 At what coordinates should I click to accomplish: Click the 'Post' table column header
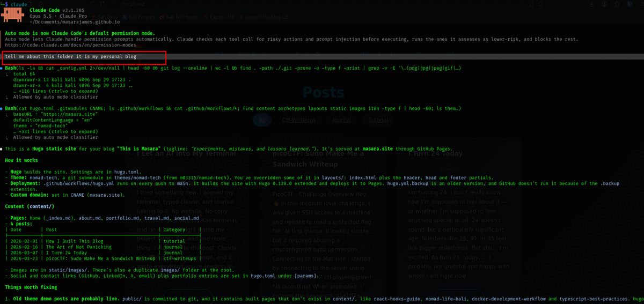click(52, 229)
